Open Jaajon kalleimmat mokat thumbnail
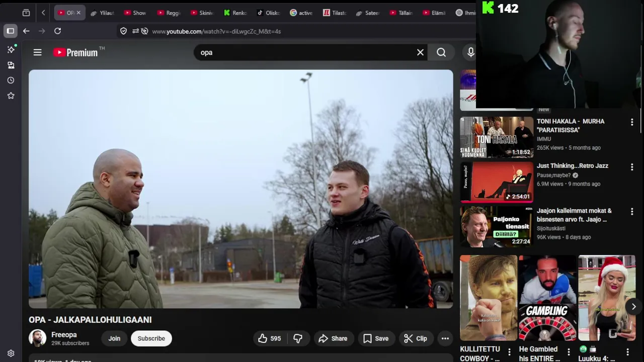This screenshot has width=644, height=362. click(x=497, y=227)
